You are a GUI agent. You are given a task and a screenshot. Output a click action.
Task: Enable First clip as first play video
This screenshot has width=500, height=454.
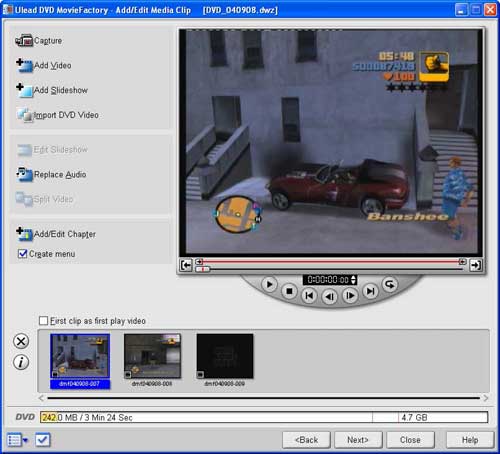click(43, 321)
